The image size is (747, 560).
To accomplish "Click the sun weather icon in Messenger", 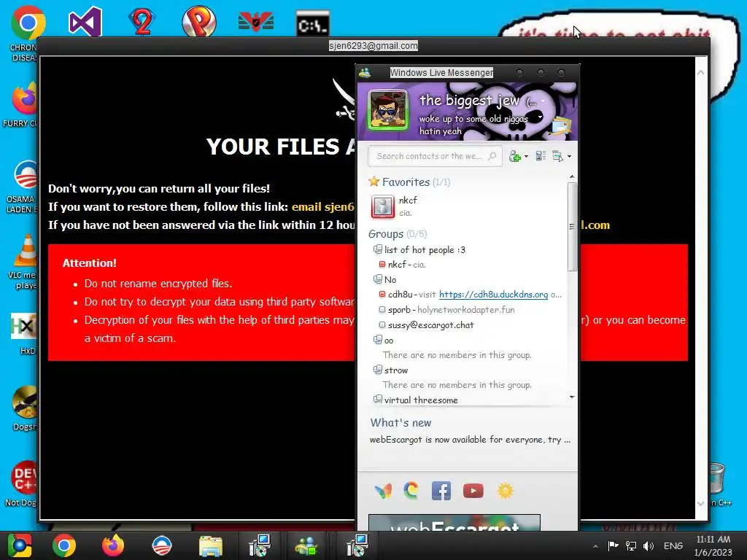I will click(506, 491).
